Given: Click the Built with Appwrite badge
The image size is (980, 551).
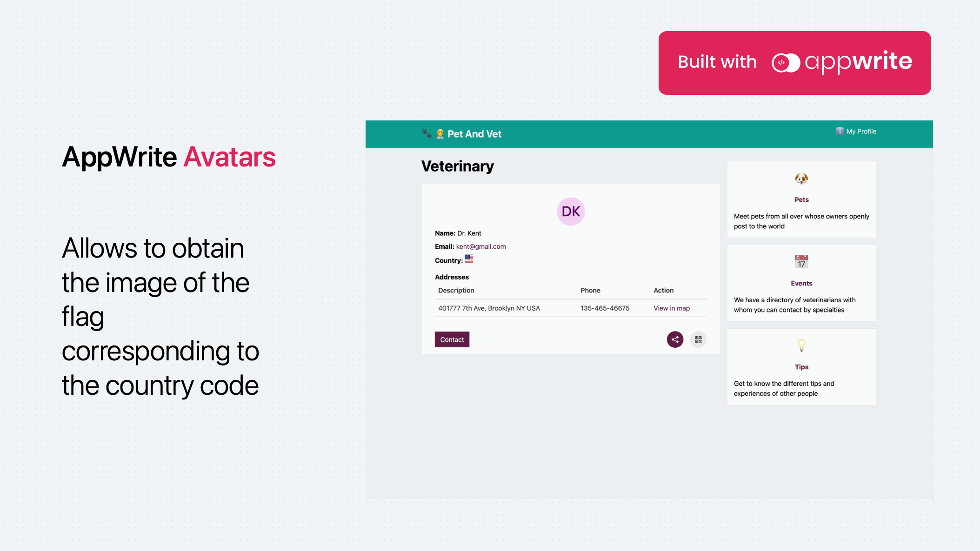Looking at the screenshot, I should coord(794,63).
